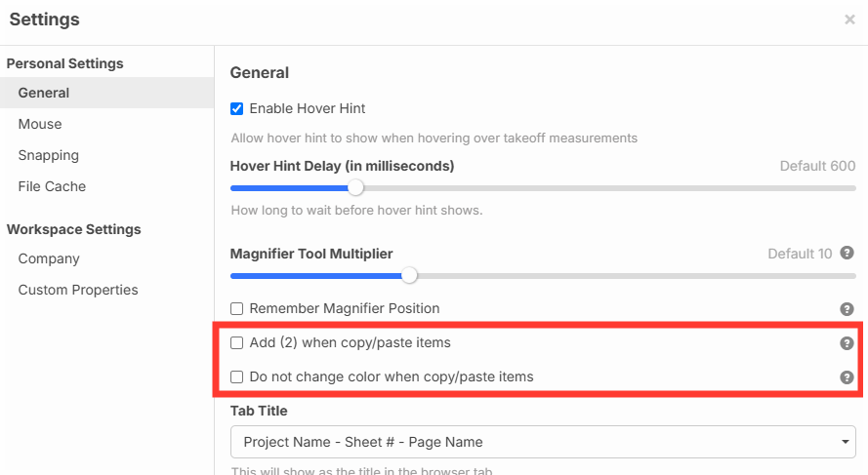Enable Remember Magnifier Position checkbox

[236, 308]
